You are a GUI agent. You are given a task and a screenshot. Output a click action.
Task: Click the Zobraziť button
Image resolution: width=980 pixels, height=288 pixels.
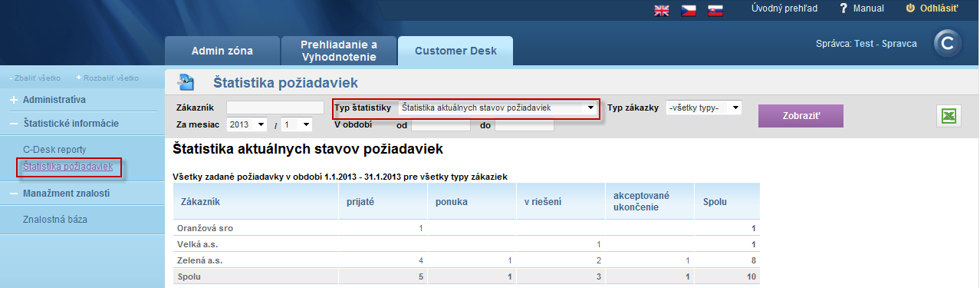pos(801,116)
